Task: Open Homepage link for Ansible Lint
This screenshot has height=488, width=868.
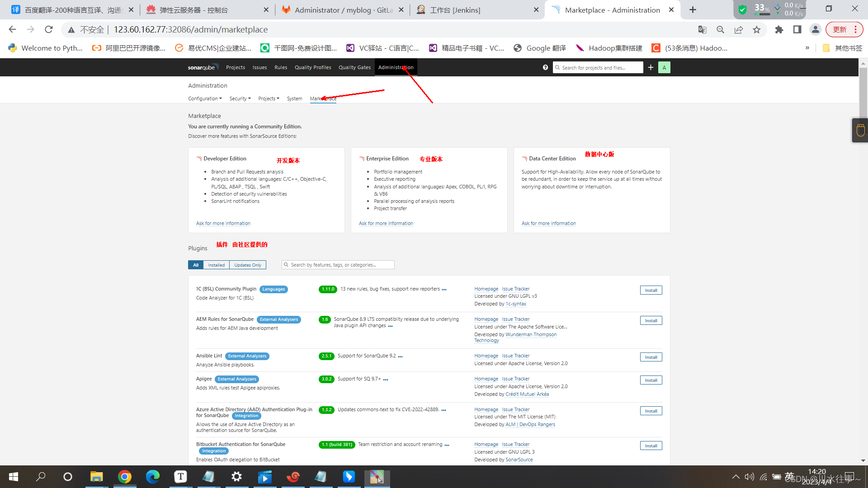Action: pos(486,356)
